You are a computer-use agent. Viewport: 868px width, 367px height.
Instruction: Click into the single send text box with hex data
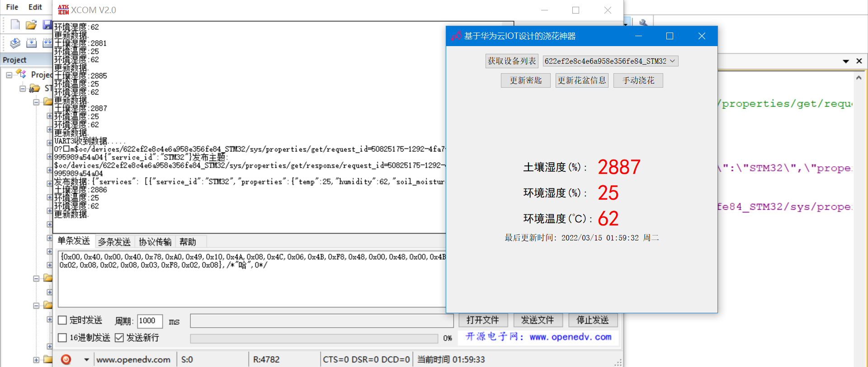tap(252, 279)
